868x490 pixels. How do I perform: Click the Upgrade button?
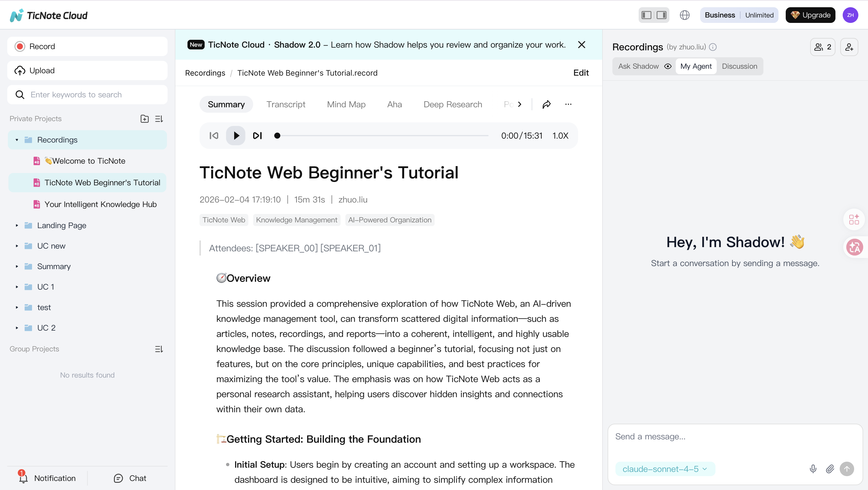click(810, 15)
